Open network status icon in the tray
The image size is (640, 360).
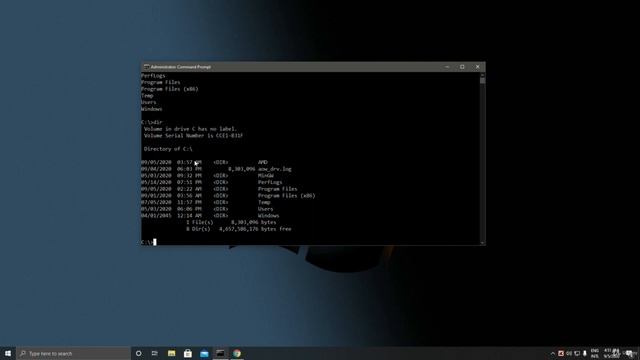(577, 353)
